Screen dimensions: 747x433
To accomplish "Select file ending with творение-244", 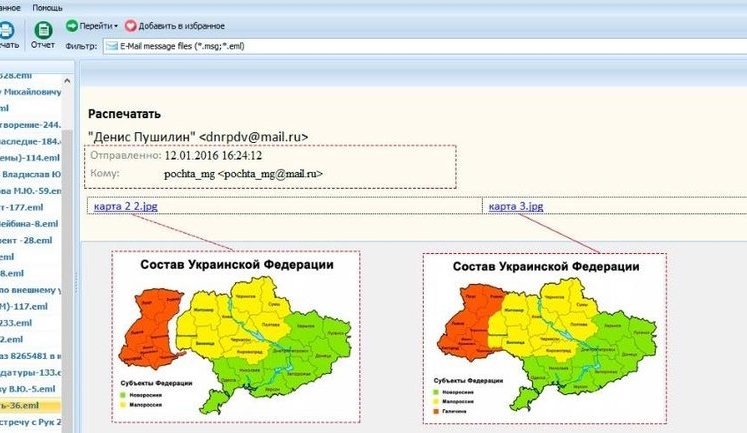I will pos(30,125).
